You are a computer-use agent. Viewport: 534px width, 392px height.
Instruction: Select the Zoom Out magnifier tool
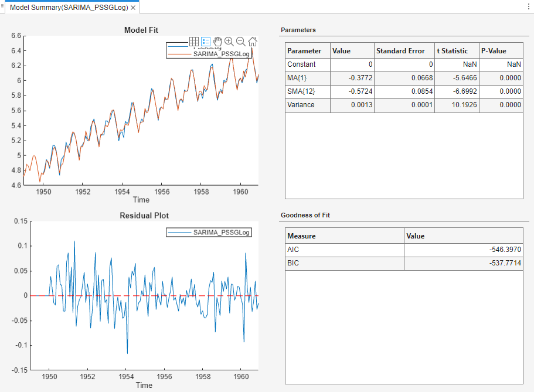[x=240, y=42]
